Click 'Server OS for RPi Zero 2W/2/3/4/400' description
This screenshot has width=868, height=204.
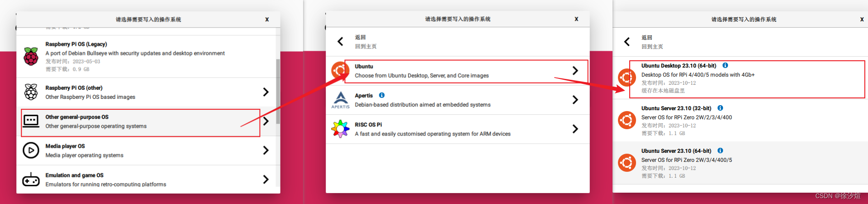[687, 117]
